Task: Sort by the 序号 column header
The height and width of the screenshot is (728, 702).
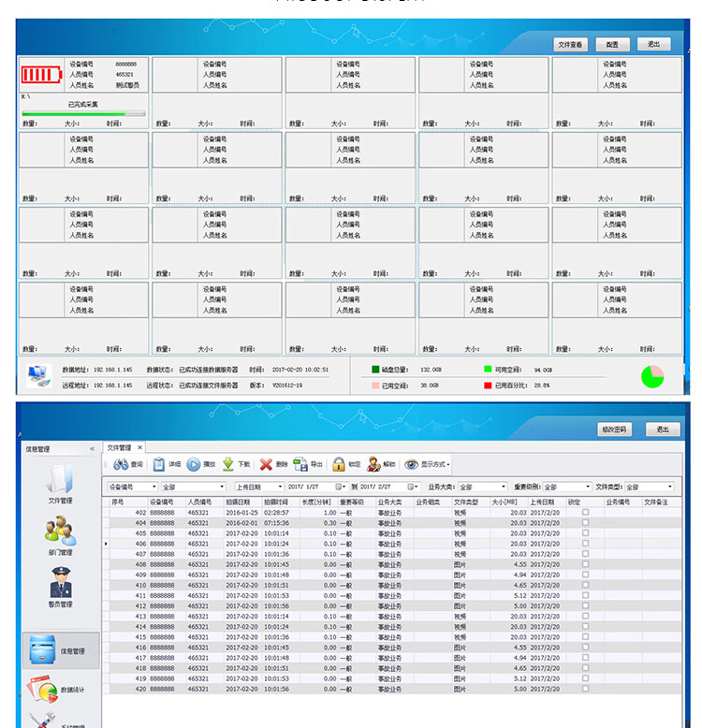Action: [x=128, y=502]
